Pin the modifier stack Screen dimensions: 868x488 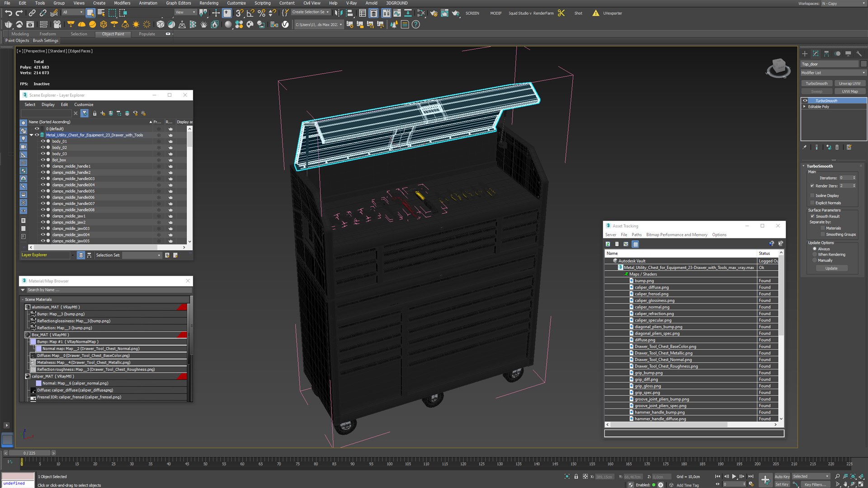805,147
